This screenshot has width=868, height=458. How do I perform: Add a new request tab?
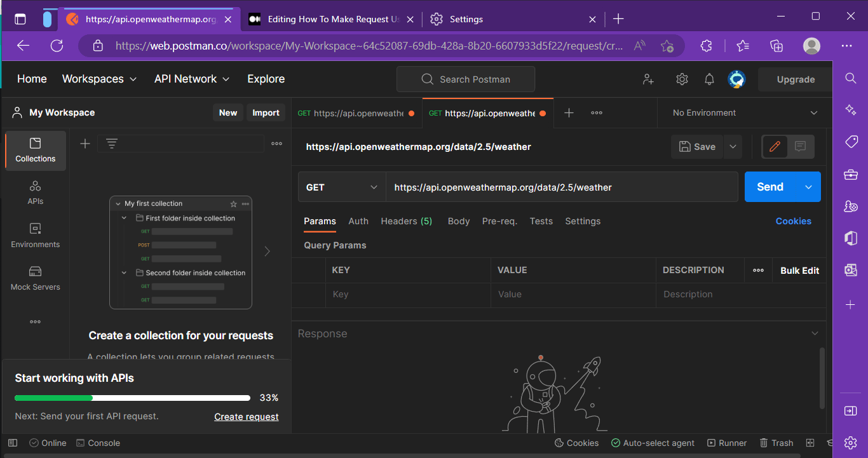[569, 112]
